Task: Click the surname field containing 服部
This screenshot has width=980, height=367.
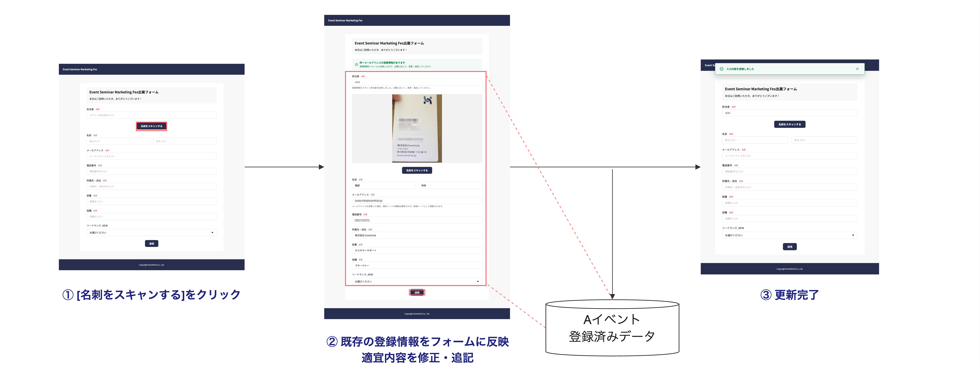Action: pos(384,185)
